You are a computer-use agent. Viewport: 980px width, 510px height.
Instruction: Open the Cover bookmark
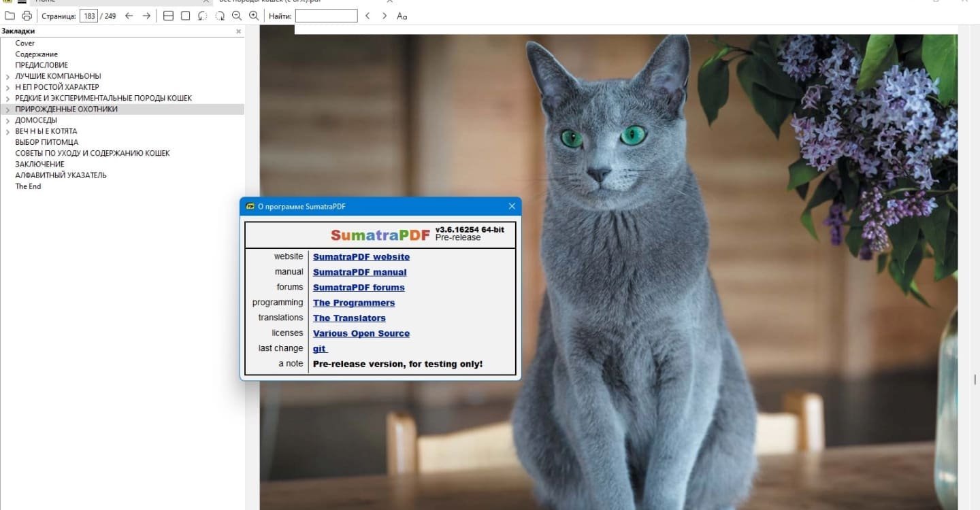click(25, 43)
